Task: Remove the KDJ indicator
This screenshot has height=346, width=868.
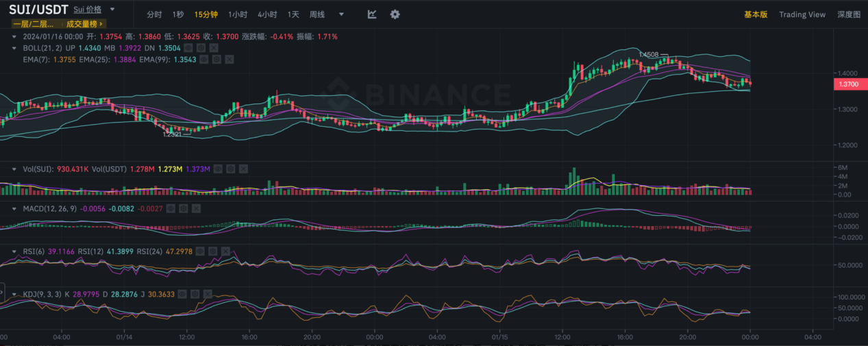Action: 208,294
